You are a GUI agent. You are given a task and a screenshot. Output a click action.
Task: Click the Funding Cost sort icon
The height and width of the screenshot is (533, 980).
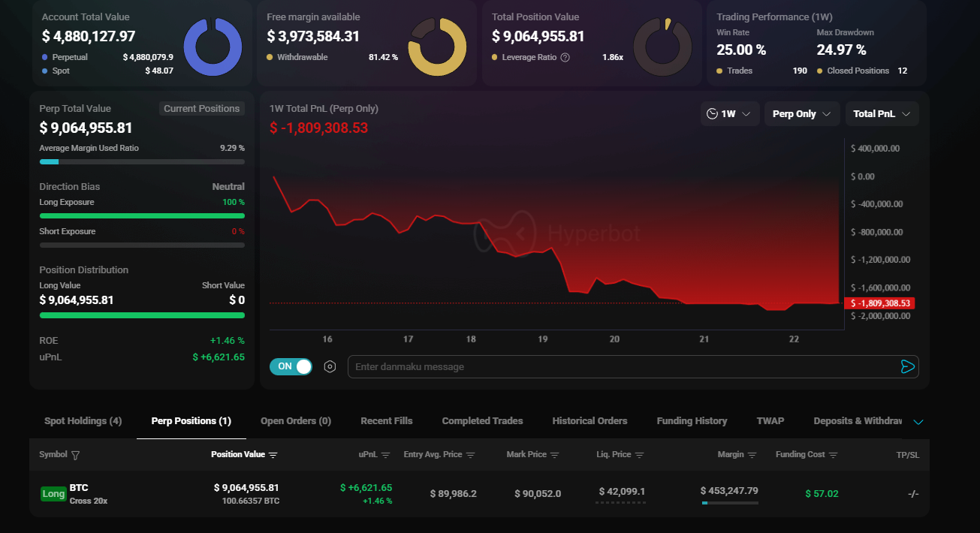833,455
